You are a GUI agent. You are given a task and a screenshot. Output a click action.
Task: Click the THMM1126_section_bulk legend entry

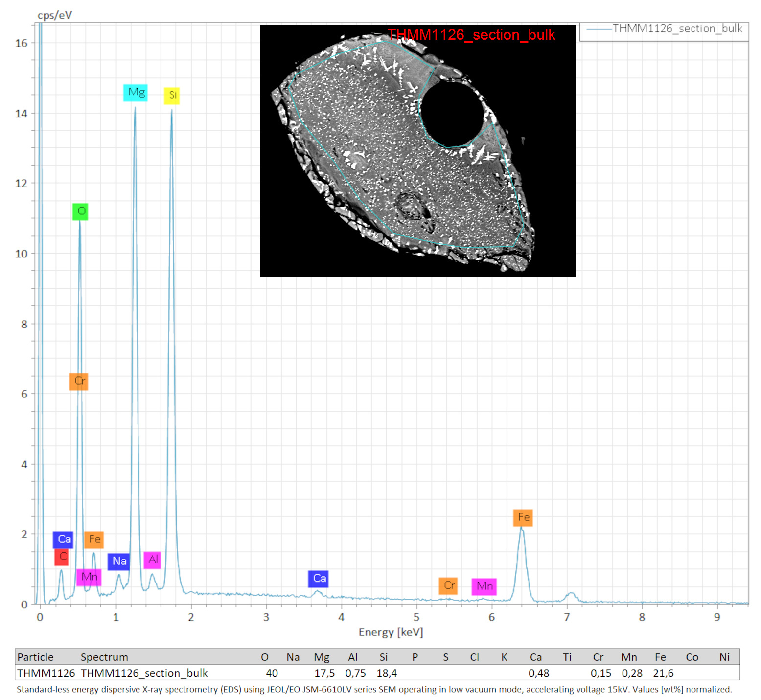(664, 29)
